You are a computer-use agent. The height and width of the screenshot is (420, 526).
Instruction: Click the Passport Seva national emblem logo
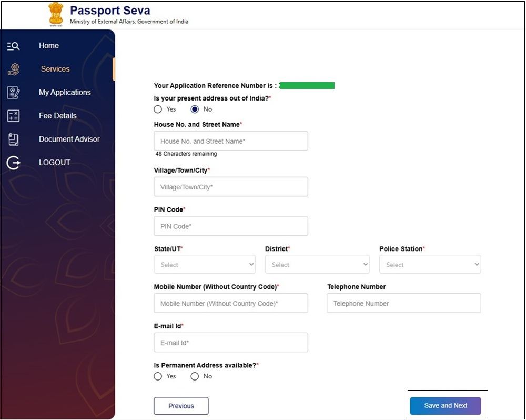tap(56, 14)
